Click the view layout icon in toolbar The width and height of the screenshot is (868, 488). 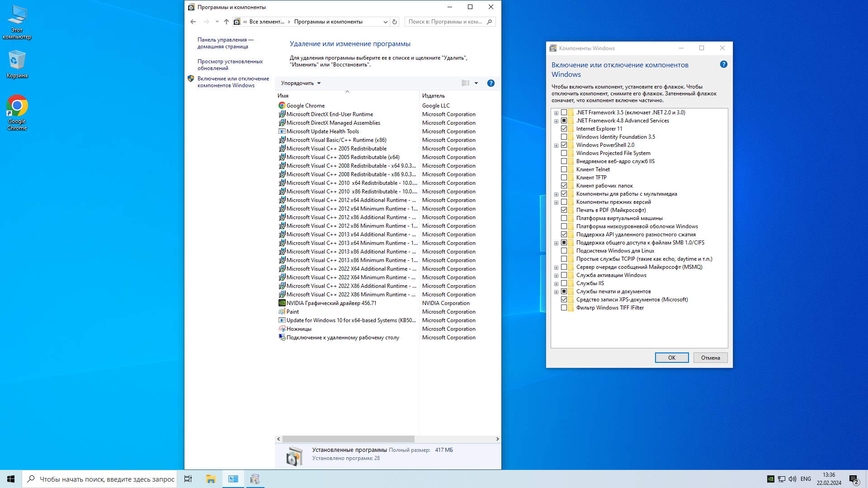[465, 83]
